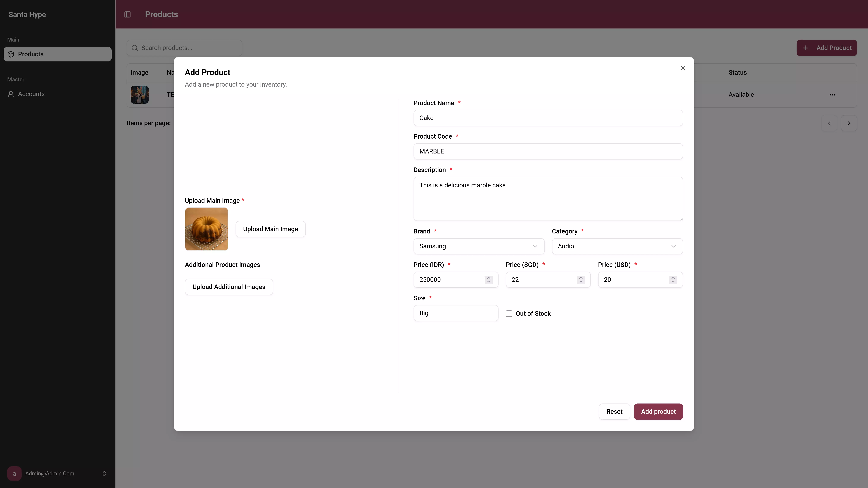Click the Santa Hype brand title

coord(27,14)
